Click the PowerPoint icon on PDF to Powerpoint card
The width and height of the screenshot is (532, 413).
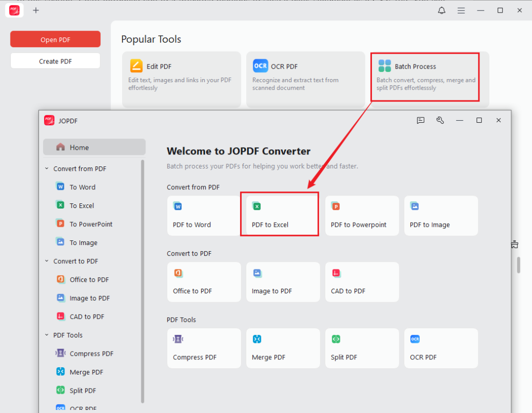point(336,206)
